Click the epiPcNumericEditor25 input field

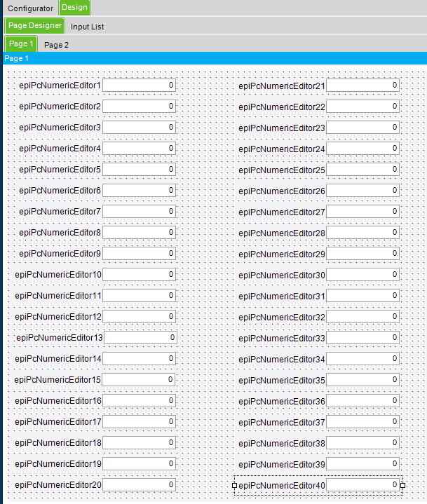pos(363,170)
